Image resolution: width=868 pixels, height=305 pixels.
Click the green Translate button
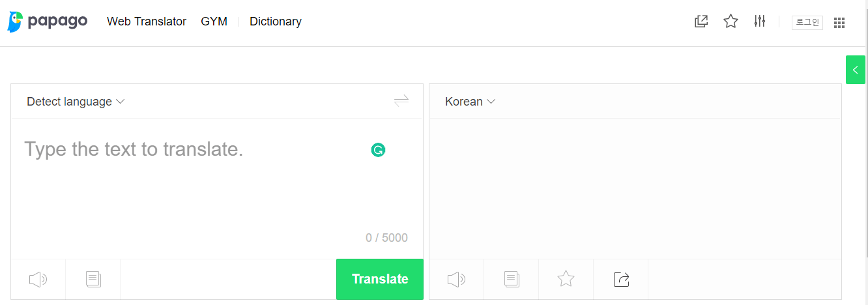pyautogui.click(x=380, y=279)
